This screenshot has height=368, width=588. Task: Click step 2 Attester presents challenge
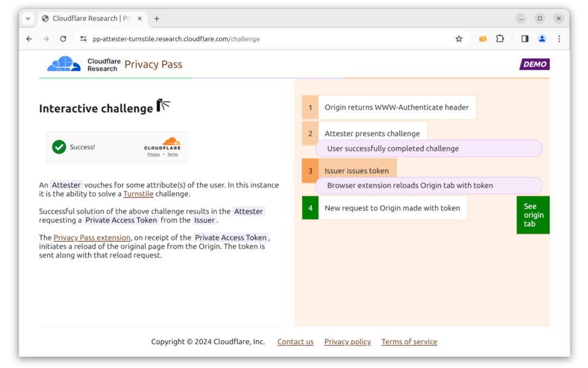tap(364, 133)
